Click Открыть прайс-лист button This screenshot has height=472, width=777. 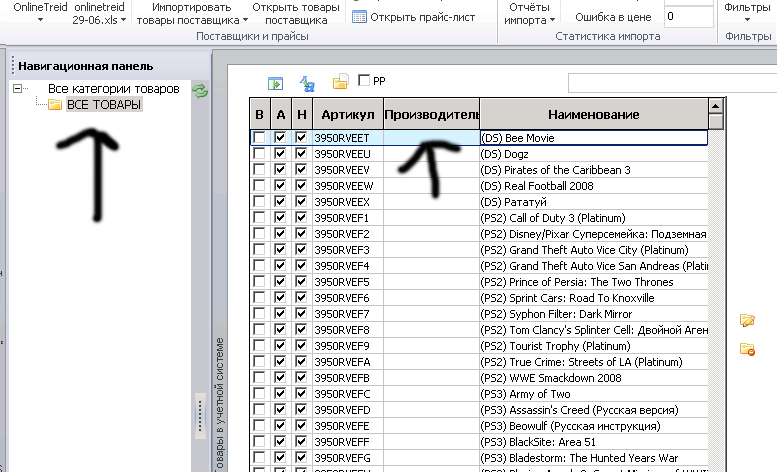pyautogui.click(x=413, y=17)
